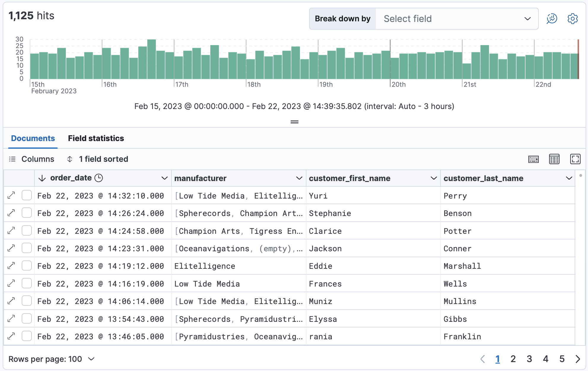Open the Break down by field dropdown
The width and height of the screenshot is (588, 371).
pyautogui.click(x=457, y=19)
